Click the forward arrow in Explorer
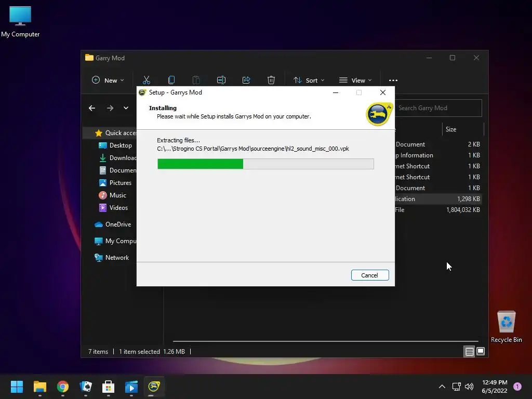This screenshot has height=399, width=532. (110, 108)
